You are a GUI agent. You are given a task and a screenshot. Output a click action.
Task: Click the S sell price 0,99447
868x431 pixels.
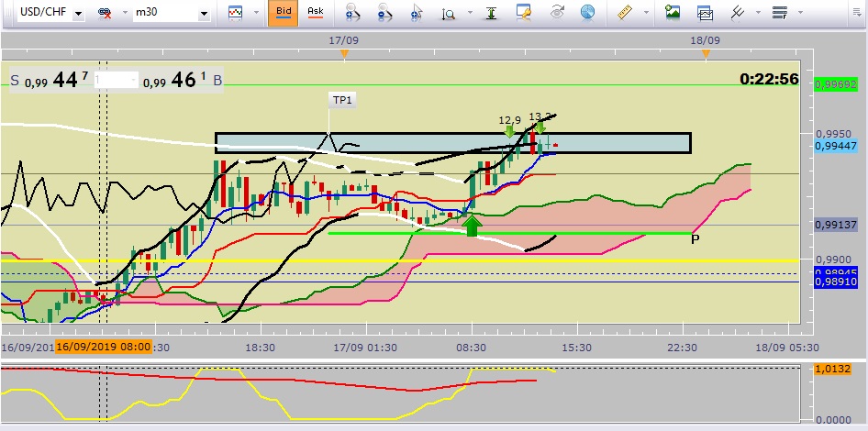(x=49, y=81)
